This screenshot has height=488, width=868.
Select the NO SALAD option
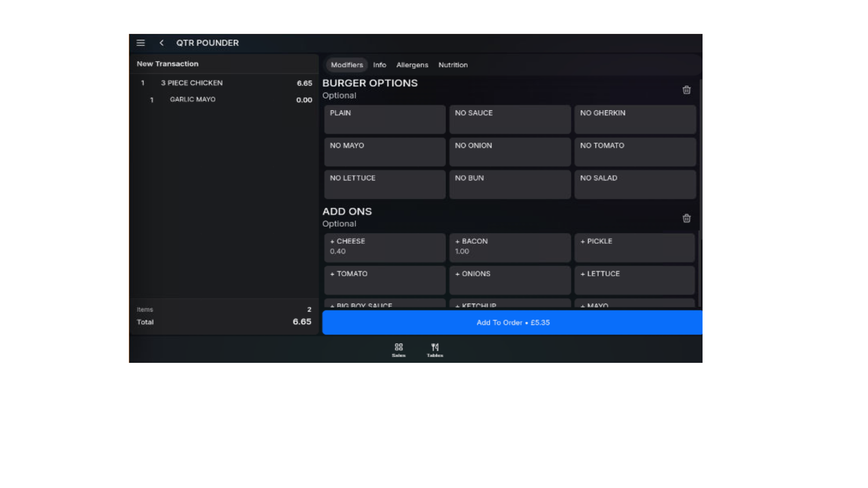[635, 184]
